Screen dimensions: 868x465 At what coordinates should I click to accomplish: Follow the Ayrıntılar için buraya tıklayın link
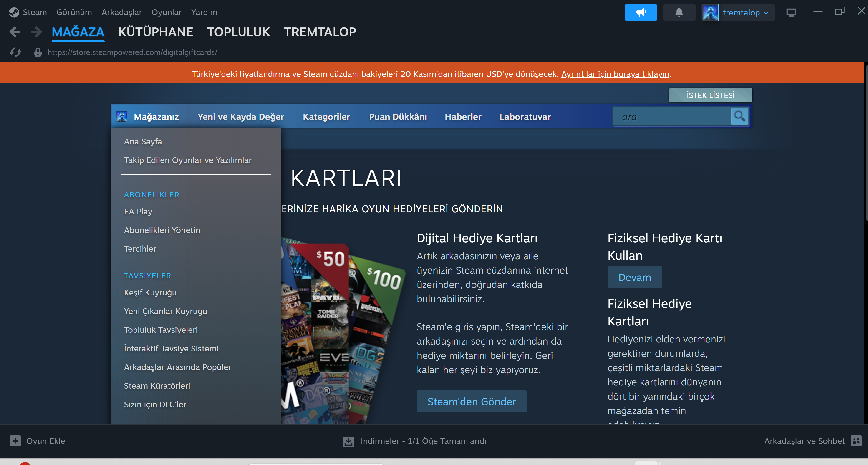[x=615, y=74]
